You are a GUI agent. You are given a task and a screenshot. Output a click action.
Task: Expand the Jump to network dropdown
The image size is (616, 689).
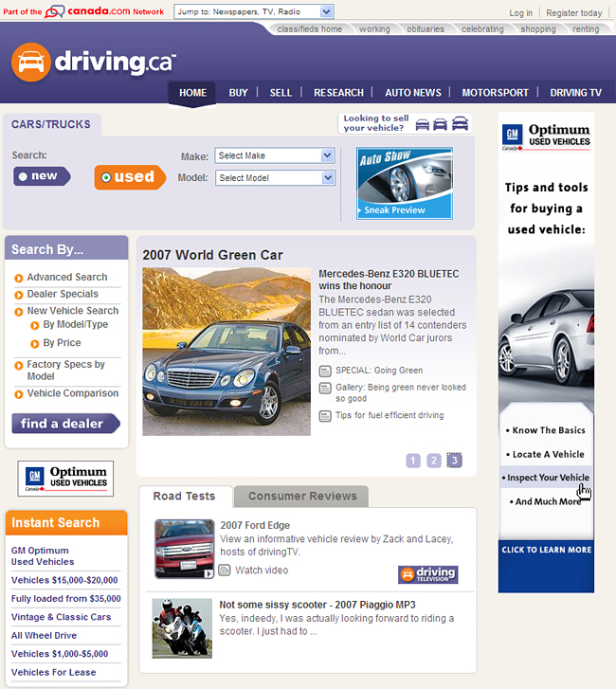pos(253,11)
